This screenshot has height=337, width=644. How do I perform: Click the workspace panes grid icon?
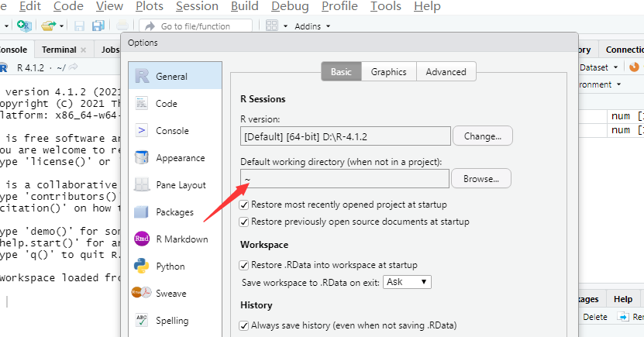272,26
